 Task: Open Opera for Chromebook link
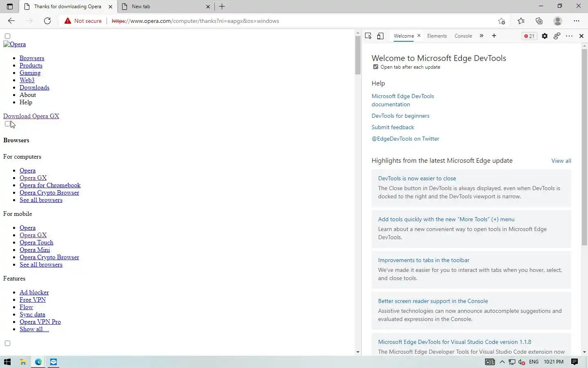point(50,185)
